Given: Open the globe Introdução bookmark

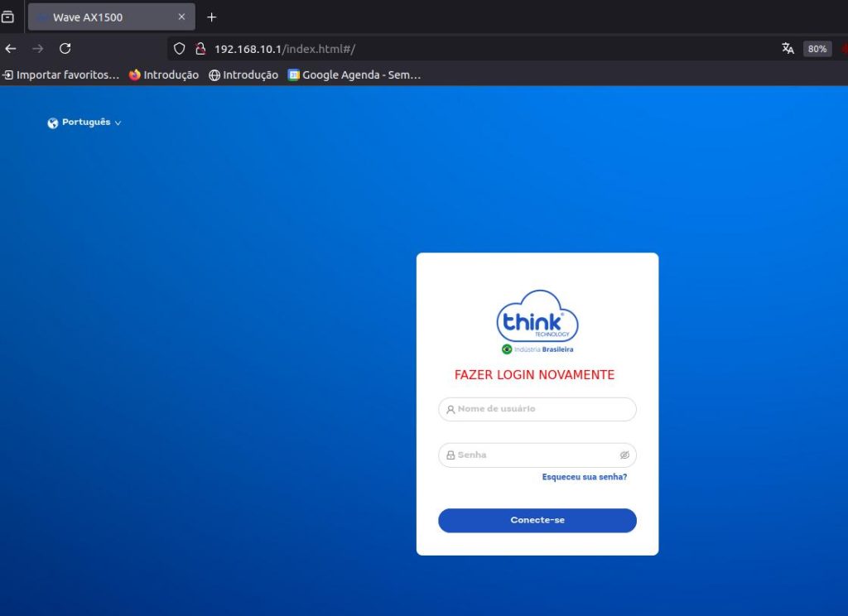Looking at the screenshot, I should tap(243, 75).
